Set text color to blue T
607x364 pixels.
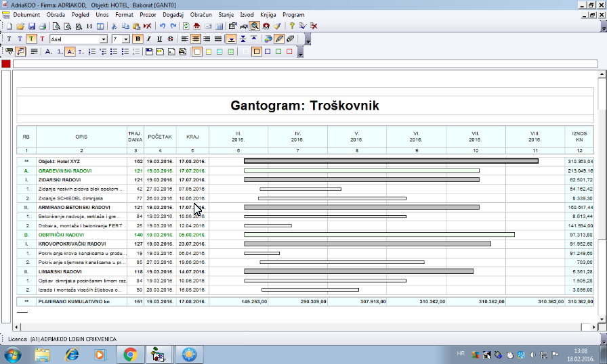tap(20, 39)
